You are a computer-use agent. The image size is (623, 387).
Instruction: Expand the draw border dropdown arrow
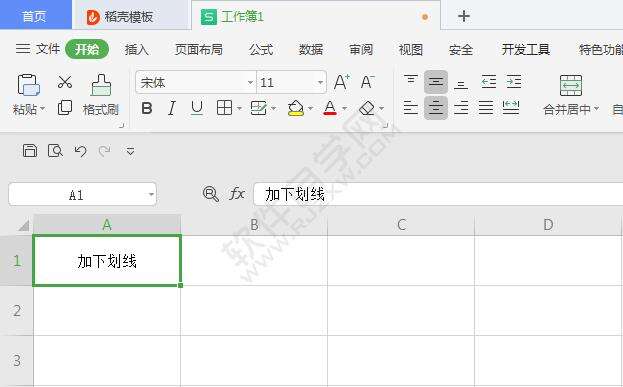(273, 108)
